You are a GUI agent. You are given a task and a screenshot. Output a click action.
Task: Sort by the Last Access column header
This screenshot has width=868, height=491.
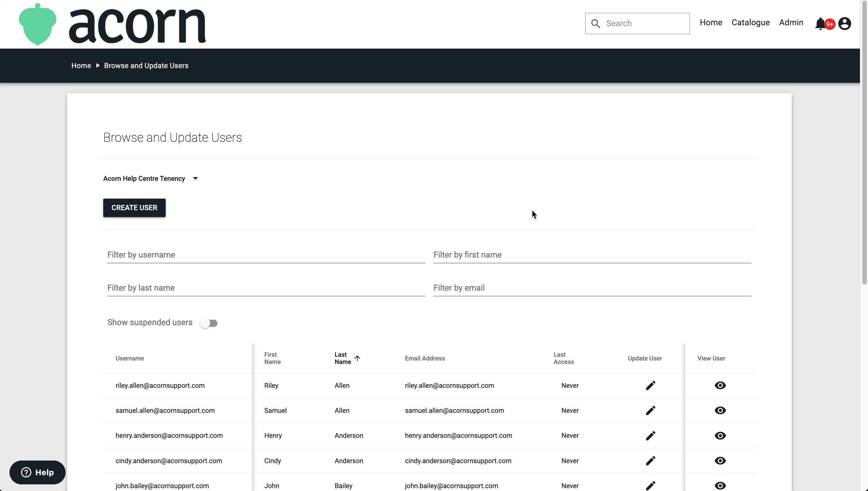point(563,358)
